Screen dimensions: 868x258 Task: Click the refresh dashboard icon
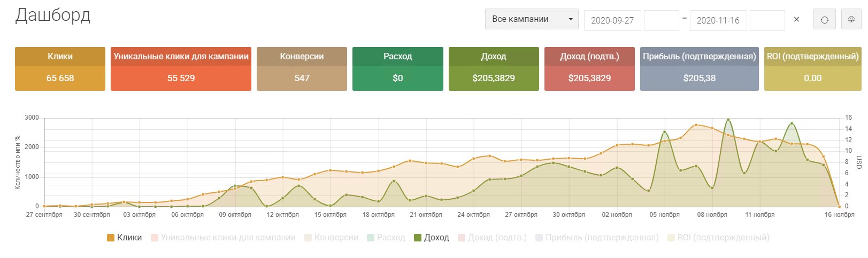click(824, 20)
